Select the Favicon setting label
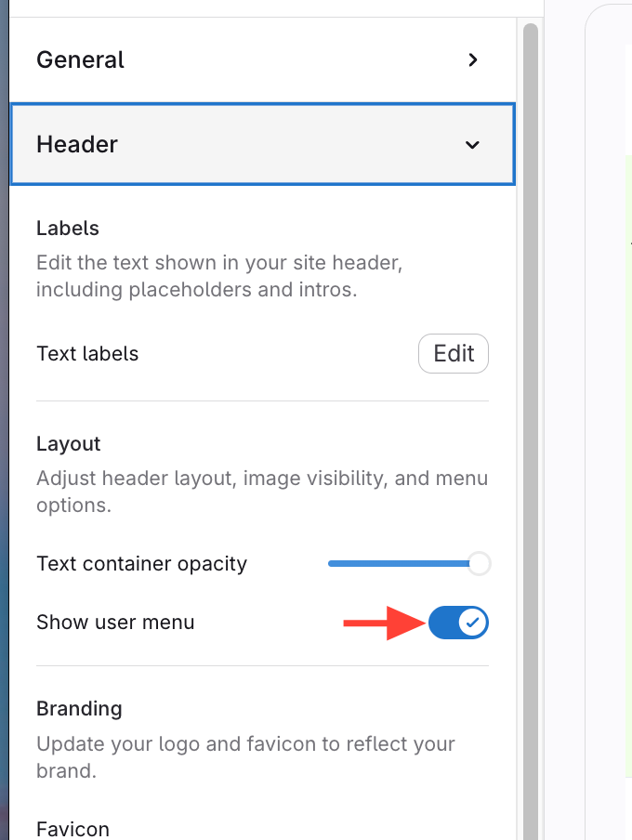Viewport: 632px width, 840px height. [x=72, y=829]
